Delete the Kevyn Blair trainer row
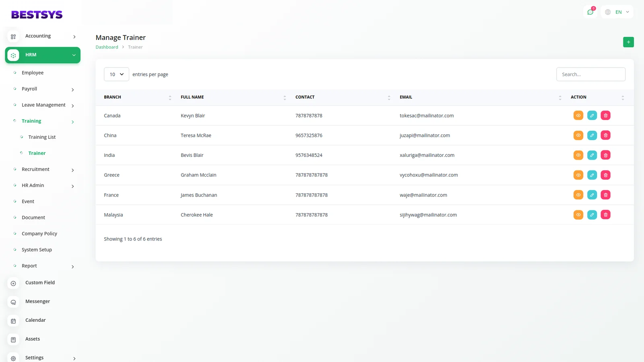This screenshot has height=362, width=644. tap(605, 115)
